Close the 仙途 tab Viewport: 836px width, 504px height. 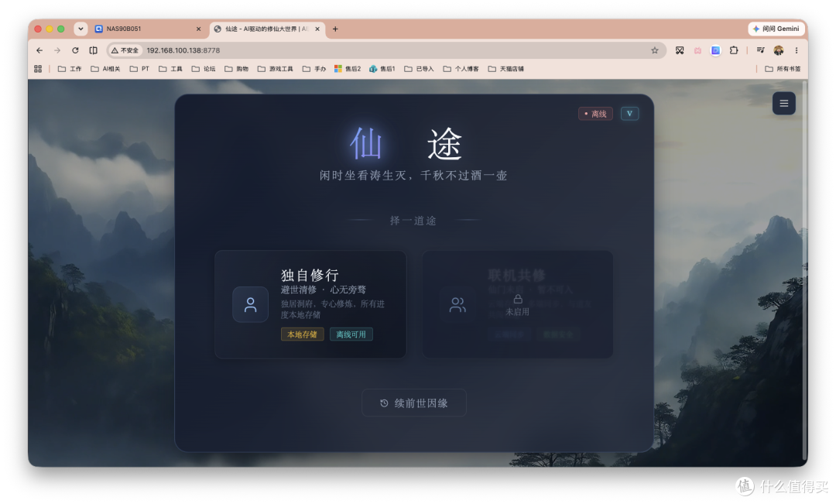pos(317,29)
